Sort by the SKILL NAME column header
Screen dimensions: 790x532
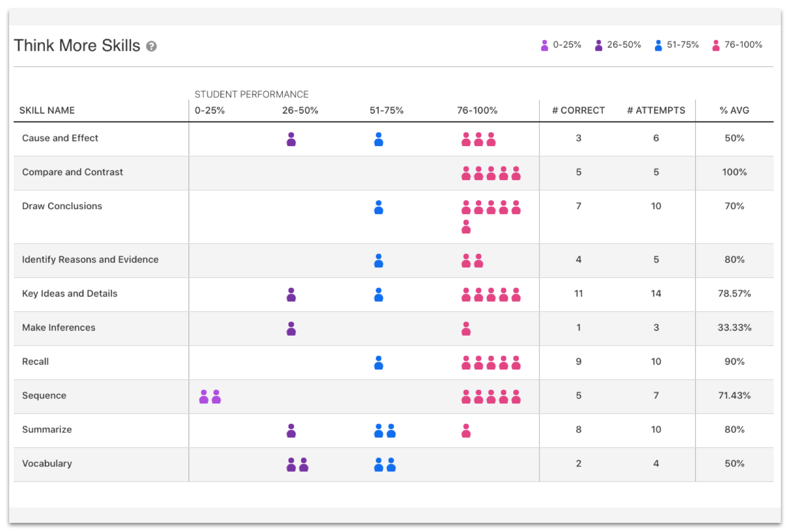(x=47, y=111)
